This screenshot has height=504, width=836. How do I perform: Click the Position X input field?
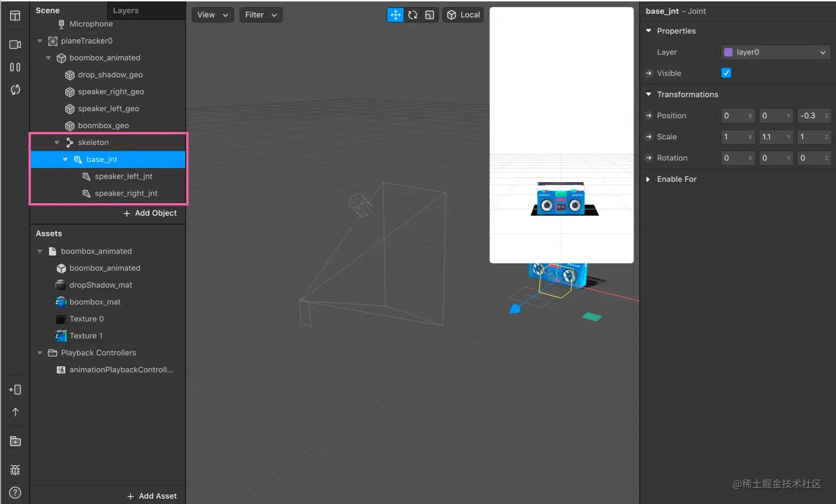738,116
